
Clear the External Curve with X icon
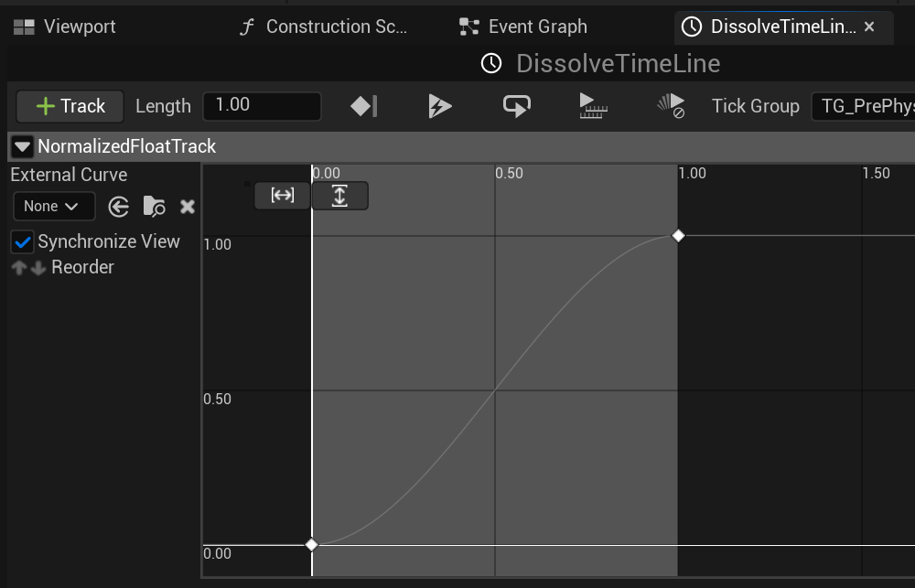coord(188,207)
